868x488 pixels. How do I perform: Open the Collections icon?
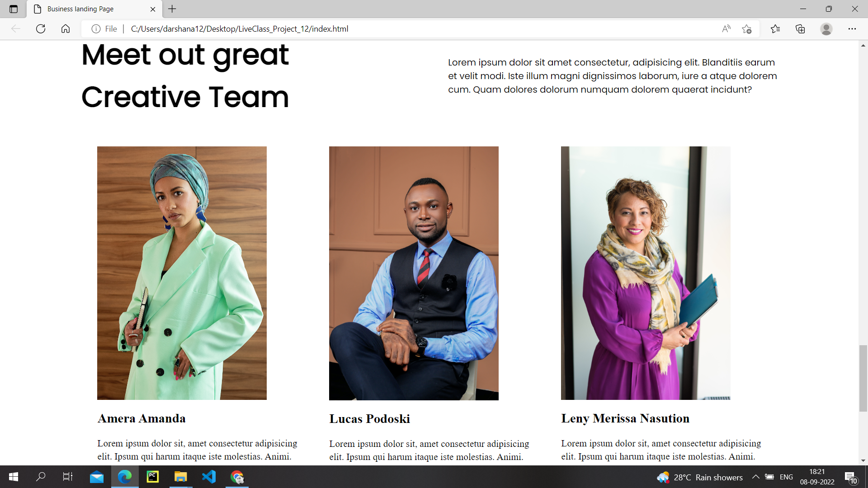(800, 29)
